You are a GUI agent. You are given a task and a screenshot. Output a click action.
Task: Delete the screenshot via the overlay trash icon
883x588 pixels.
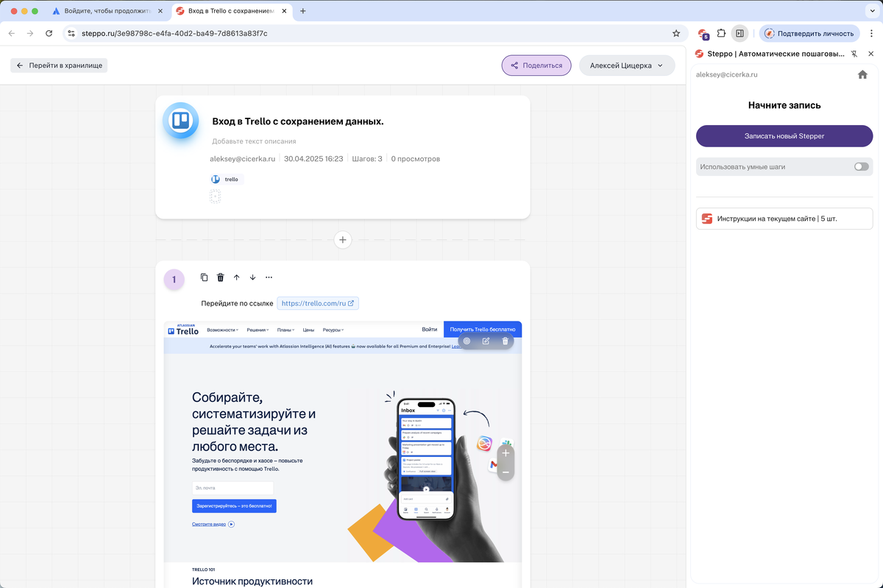click(x=505, y=341)
